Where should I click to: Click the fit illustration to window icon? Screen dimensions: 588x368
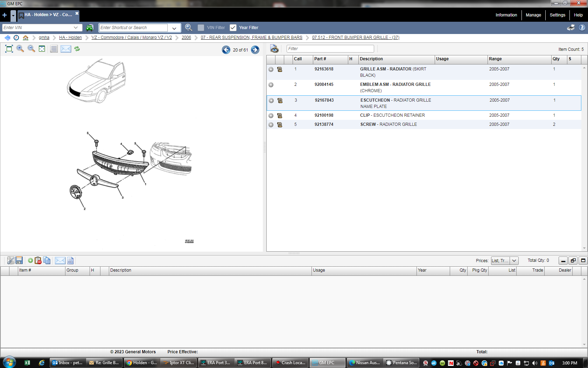tap(9, 49)
